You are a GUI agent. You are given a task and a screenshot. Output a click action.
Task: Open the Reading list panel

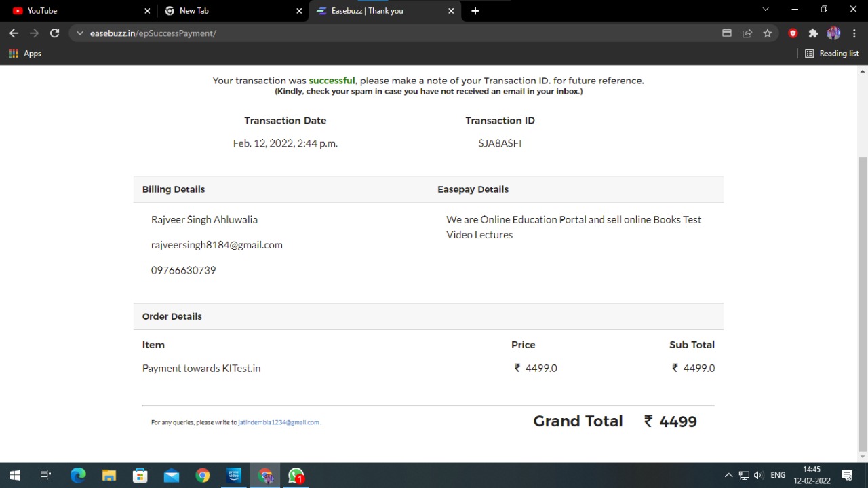pyautogui.click(x=831, y=53)
